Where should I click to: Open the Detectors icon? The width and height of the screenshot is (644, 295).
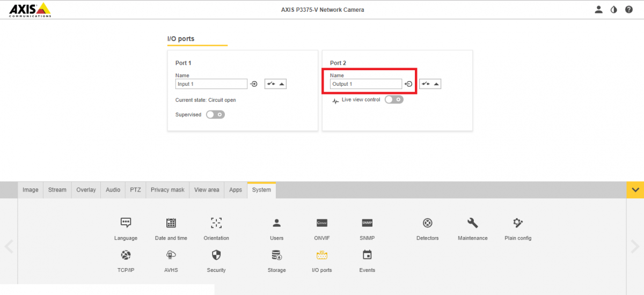coord(428,223)
